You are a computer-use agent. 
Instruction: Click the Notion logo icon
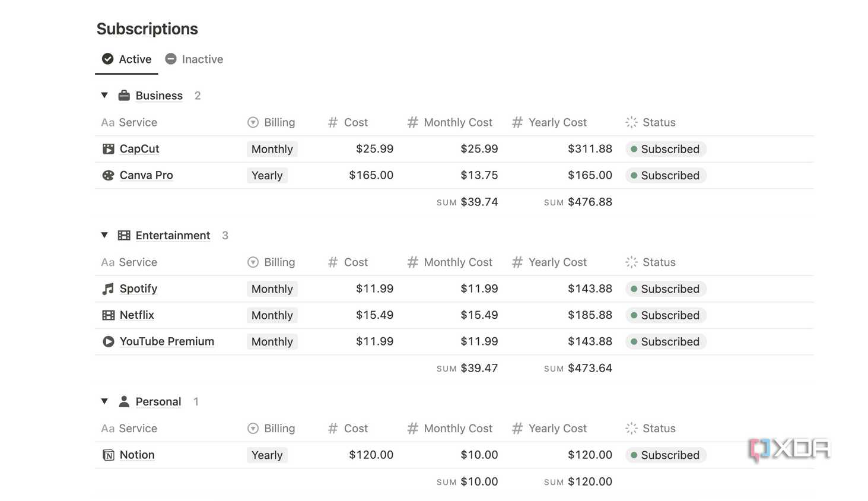[108, 455]
